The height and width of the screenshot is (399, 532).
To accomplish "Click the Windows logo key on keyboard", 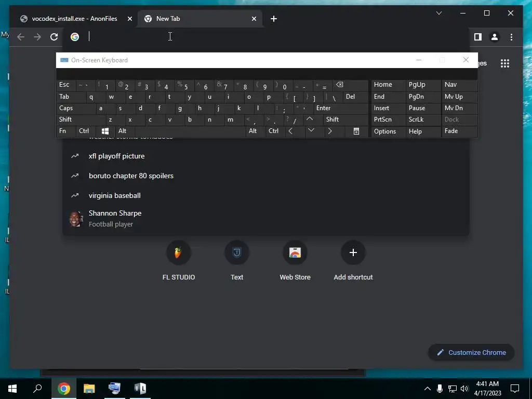I will 105,131.
